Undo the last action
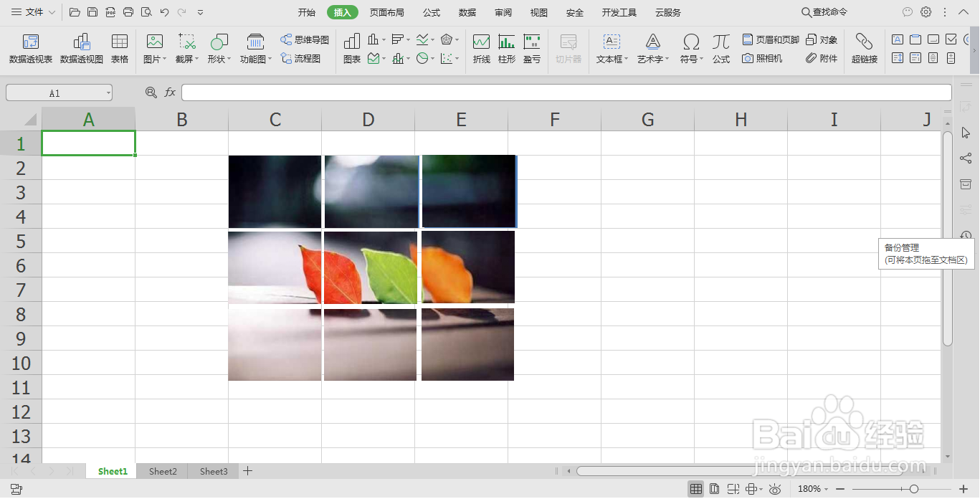Screen dimensions: 980x499 164,12
